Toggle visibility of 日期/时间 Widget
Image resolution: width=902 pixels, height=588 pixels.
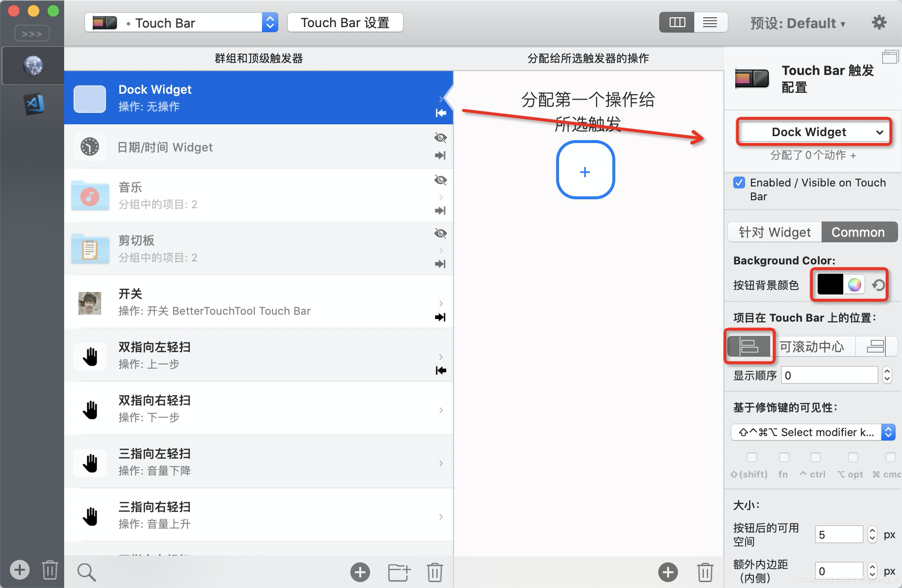point(440,138)
